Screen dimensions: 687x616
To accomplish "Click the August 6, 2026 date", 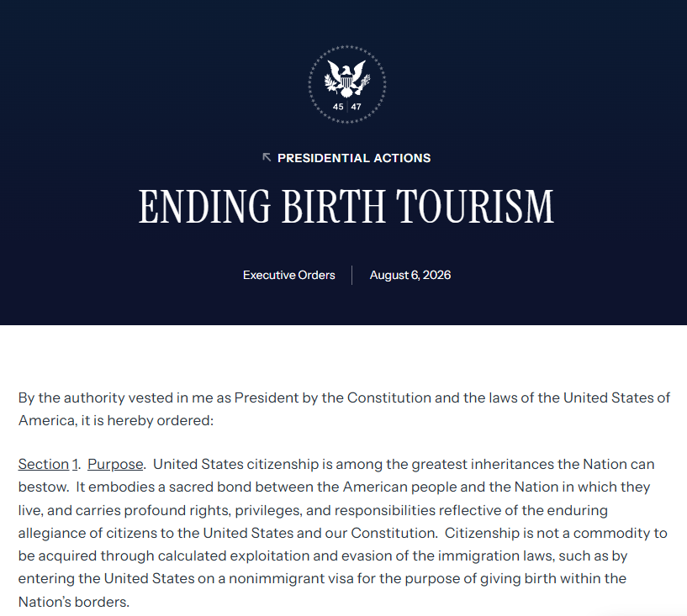I will [410, 275].
